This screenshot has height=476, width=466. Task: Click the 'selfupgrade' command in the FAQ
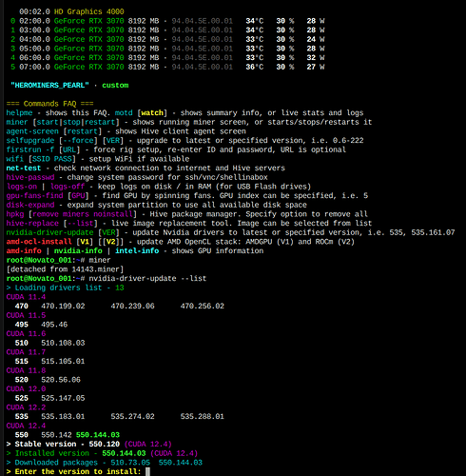30,141
